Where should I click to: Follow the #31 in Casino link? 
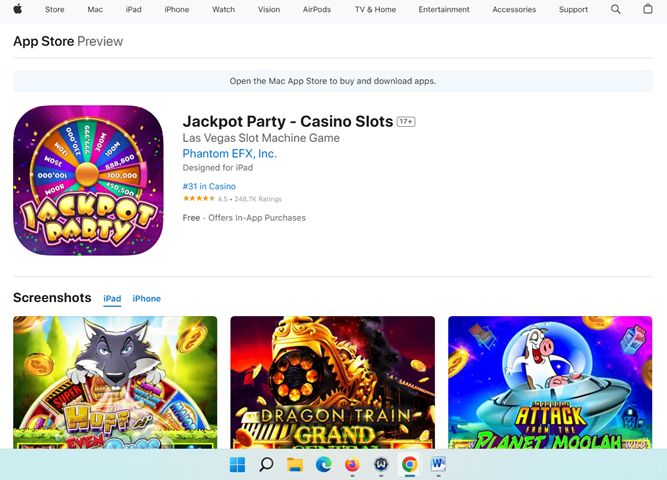209,186
